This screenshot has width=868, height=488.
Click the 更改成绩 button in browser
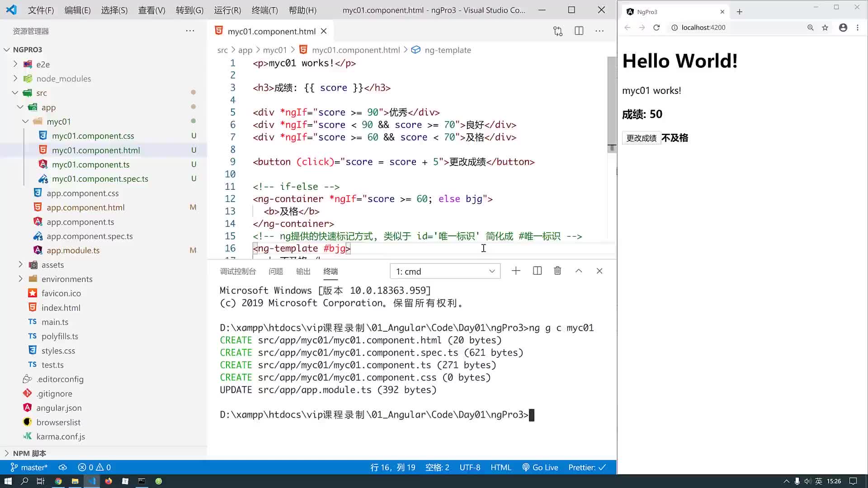click(x=642, y=138)
